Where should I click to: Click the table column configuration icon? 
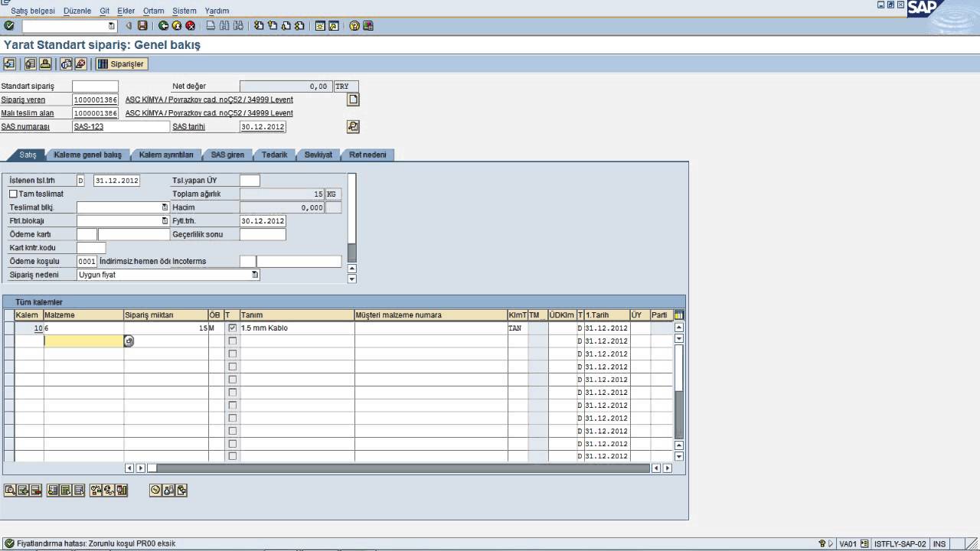(x=678, y=315)
